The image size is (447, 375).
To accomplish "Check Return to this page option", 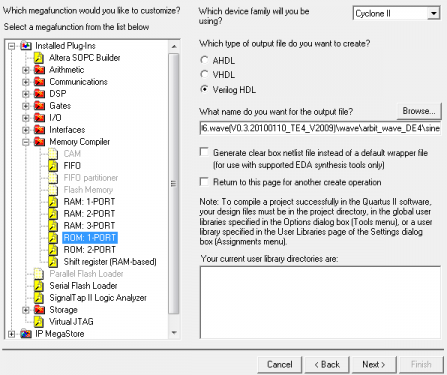I will [x=204, y=182].
